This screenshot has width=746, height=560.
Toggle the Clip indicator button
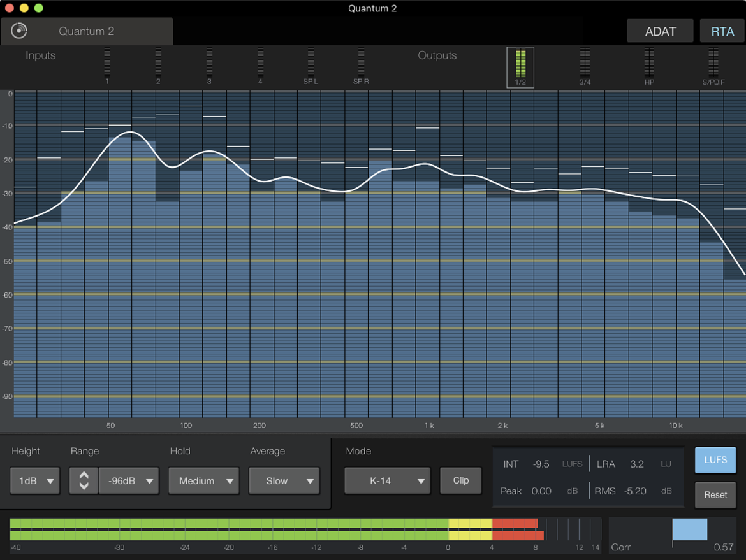tap(460, 480)
